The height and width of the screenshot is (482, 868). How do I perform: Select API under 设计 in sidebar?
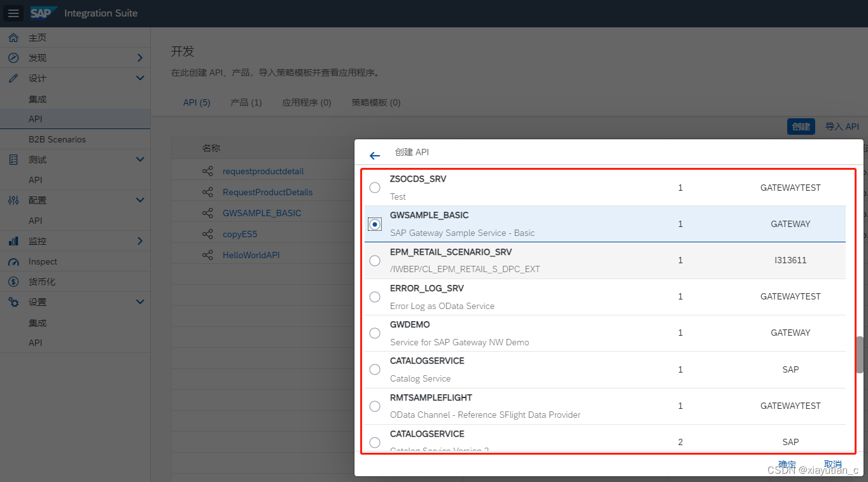(75, 119)
